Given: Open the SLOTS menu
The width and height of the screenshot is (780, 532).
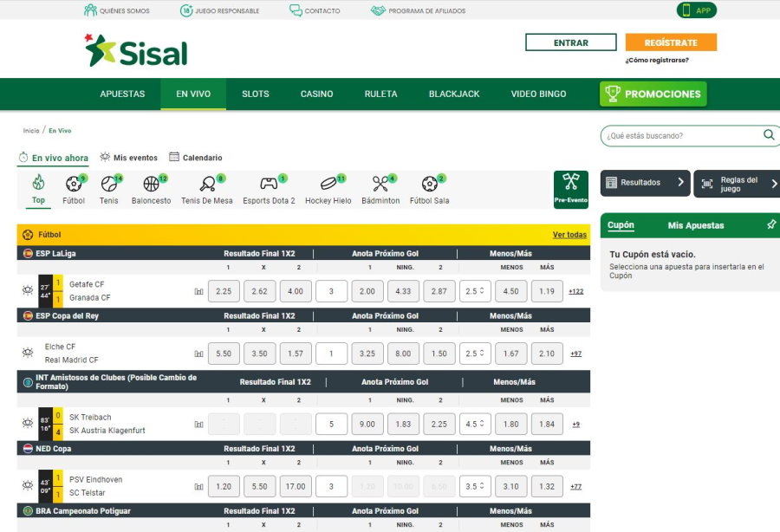Looking at the screenshot, I should pos(256,94).
